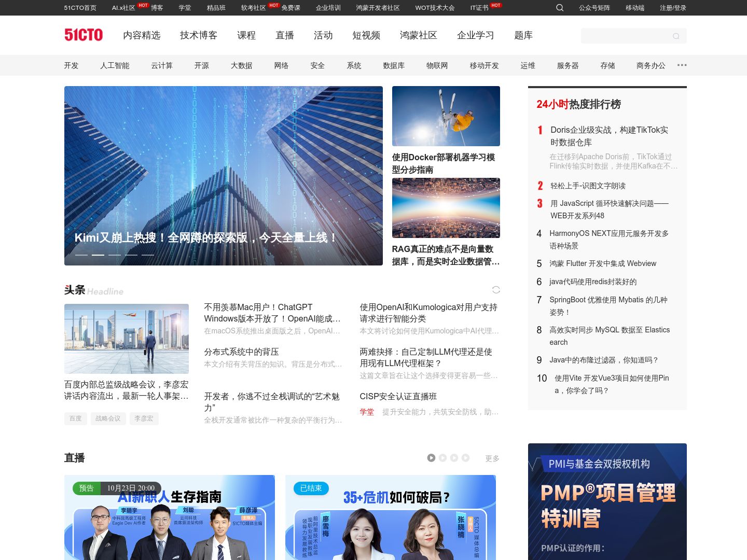Open search via top bar magnifier icon
747x560 pixels.
tap(560, 8)
